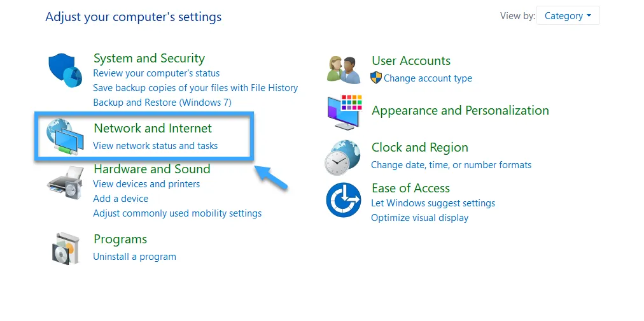Open Review your computer's status

(156, 73)
